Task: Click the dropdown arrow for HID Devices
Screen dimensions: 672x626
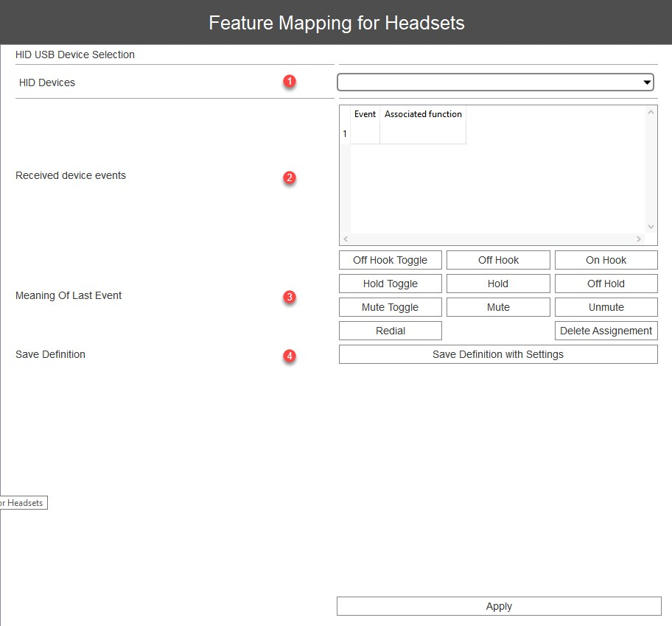Action: (x=647, y=82)
